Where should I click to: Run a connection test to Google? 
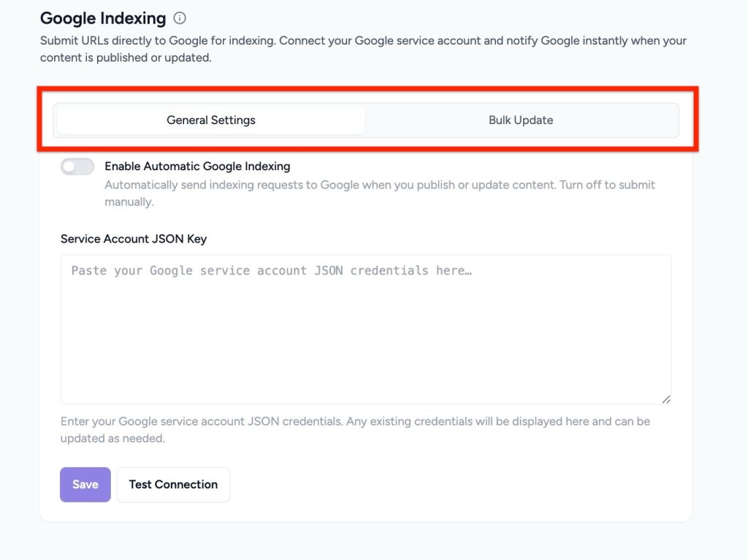(173, 484)
